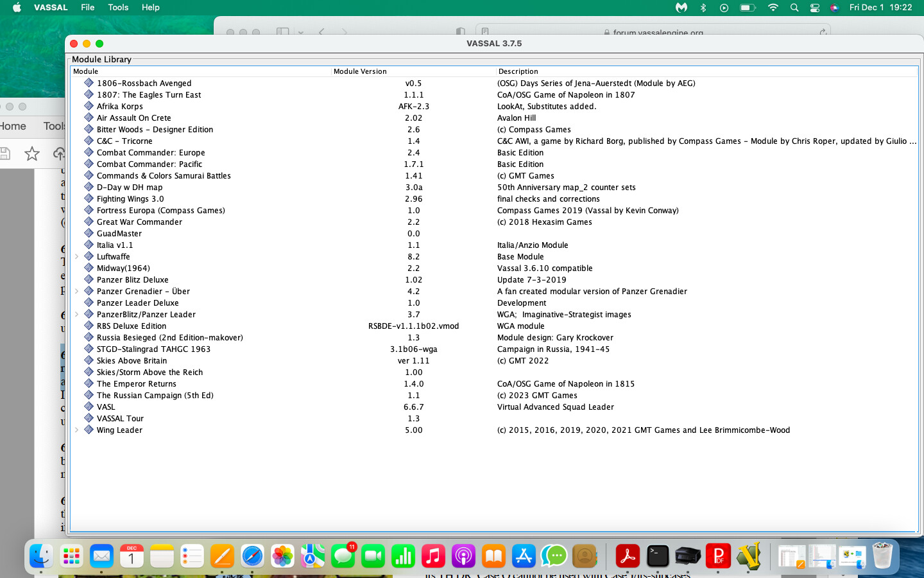Open Control Center in the menu bar

tap(815, 8)
